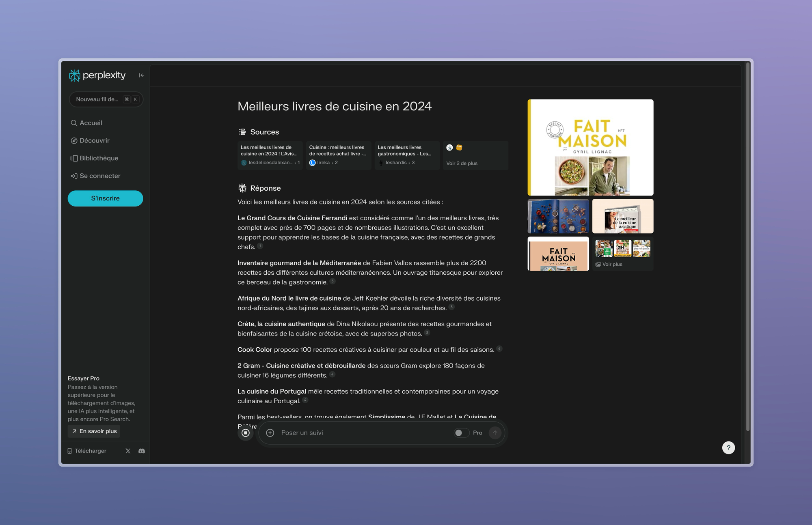Expand sources with Voir 2 de plus

tap(475, 155)
